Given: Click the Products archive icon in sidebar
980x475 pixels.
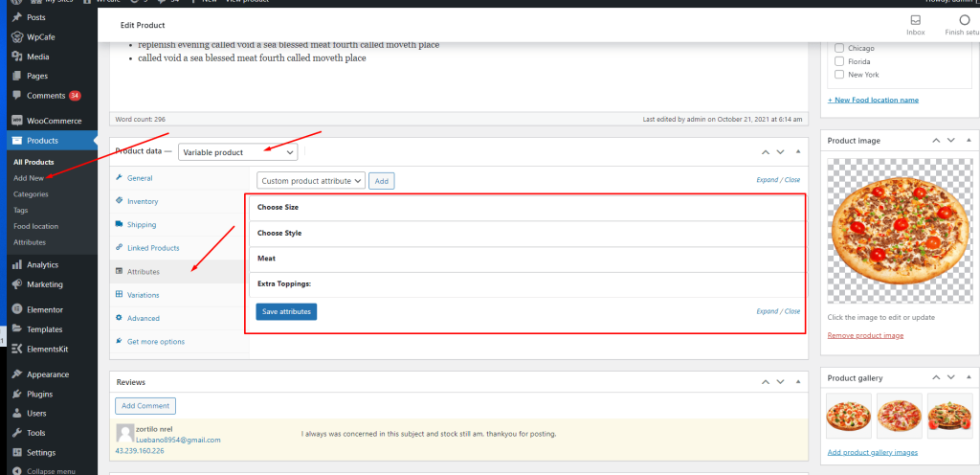Looking at the screenshot, I should (17, 141).
